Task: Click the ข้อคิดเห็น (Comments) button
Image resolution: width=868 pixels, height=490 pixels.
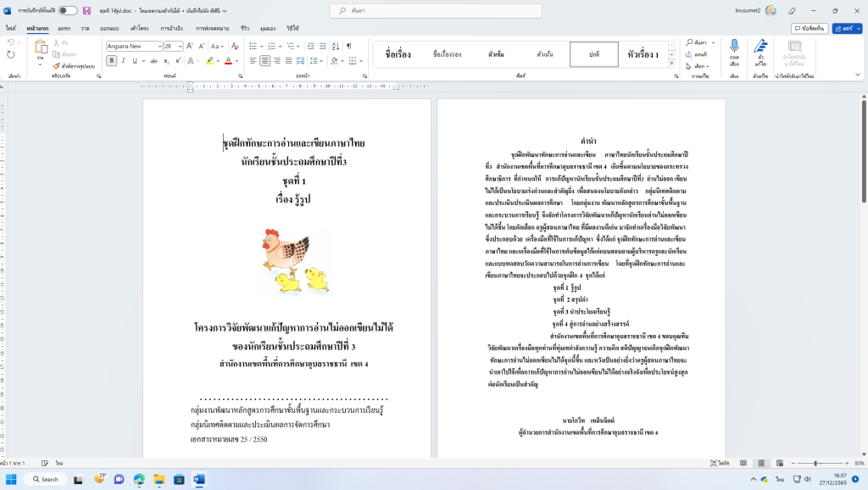Action: point(809,28)
